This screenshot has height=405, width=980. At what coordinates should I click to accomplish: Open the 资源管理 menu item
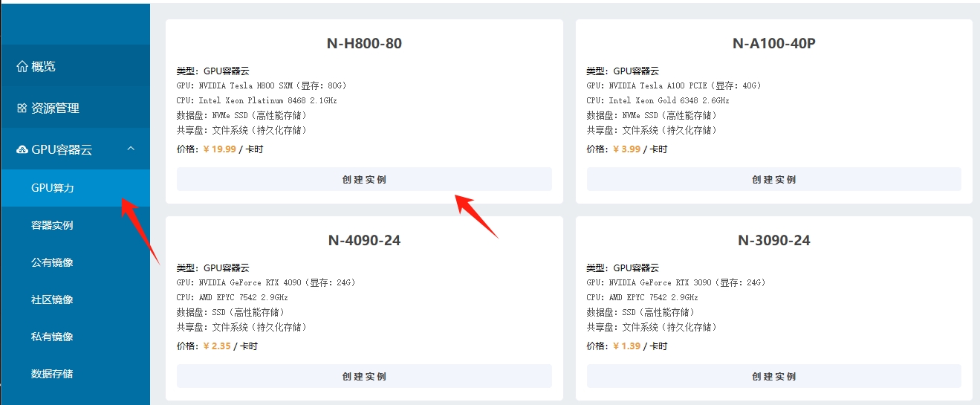(x=75, y=108)
